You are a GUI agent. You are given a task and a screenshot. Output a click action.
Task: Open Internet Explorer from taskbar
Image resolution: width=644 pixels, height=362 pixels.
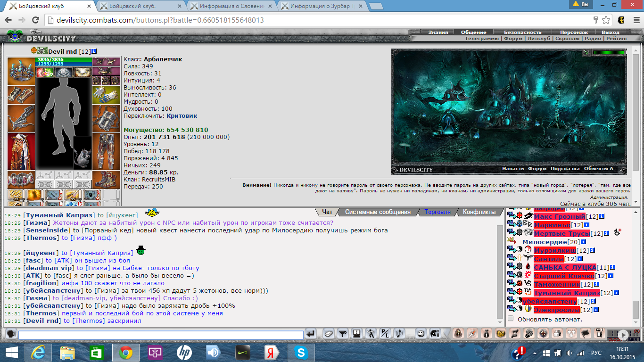(38, 352)
